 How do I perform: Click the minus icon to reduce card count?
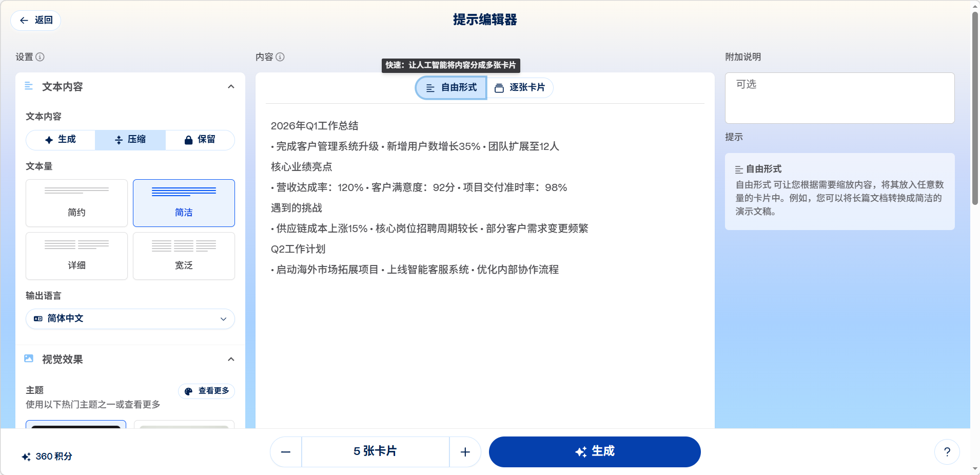tap(286, 452)
